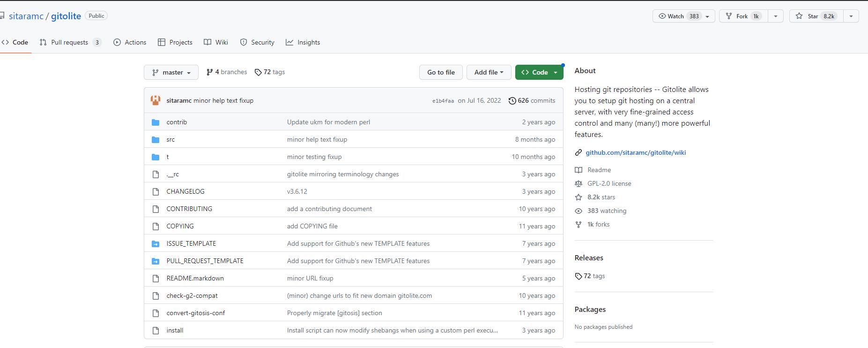868x348 pixels.
Task: Click the Watch button
Action: 683,16
